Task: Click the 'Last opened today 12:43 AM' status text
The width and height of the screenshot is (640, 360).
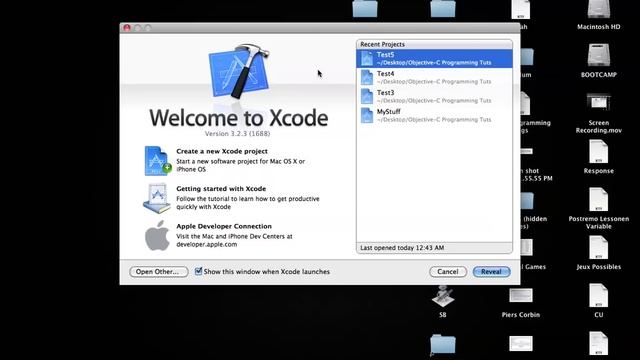Action: point(402,248)
